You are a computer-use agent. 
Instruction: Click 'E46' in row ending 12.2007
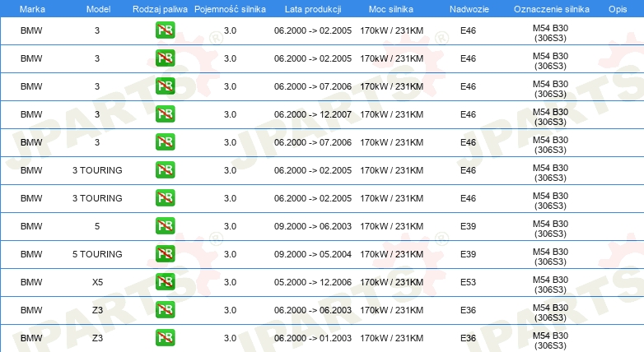point(468,114)
